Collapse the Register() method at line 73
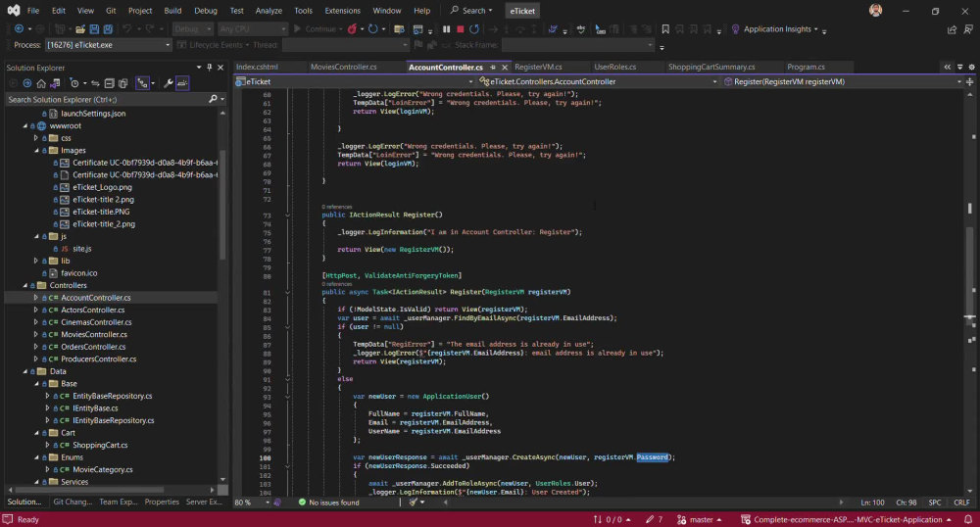This screenshot has height=527, width=980. coord(287,215)
